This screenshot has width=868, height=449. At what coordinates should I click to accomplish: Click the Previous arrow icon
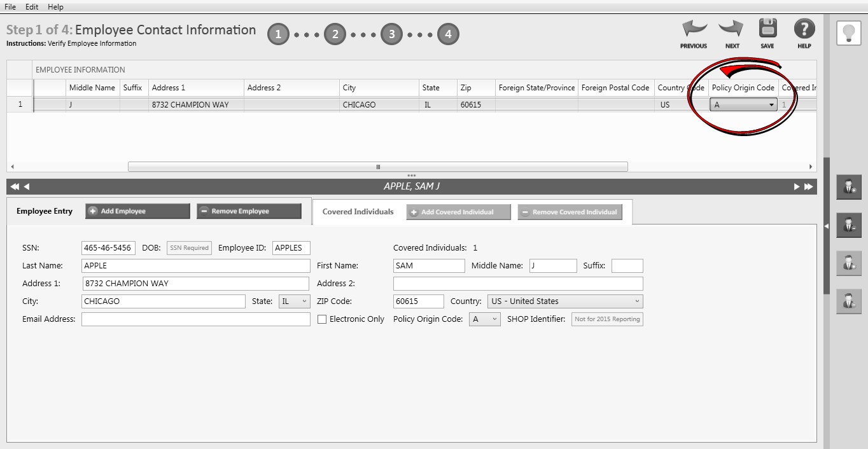694,29
